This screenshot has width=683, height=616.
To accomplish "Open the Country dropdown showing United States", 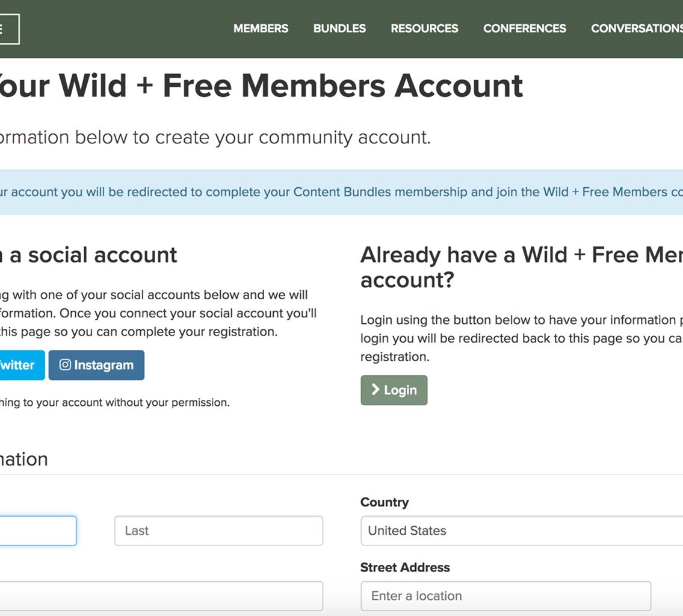I will (x=521, y=530).
